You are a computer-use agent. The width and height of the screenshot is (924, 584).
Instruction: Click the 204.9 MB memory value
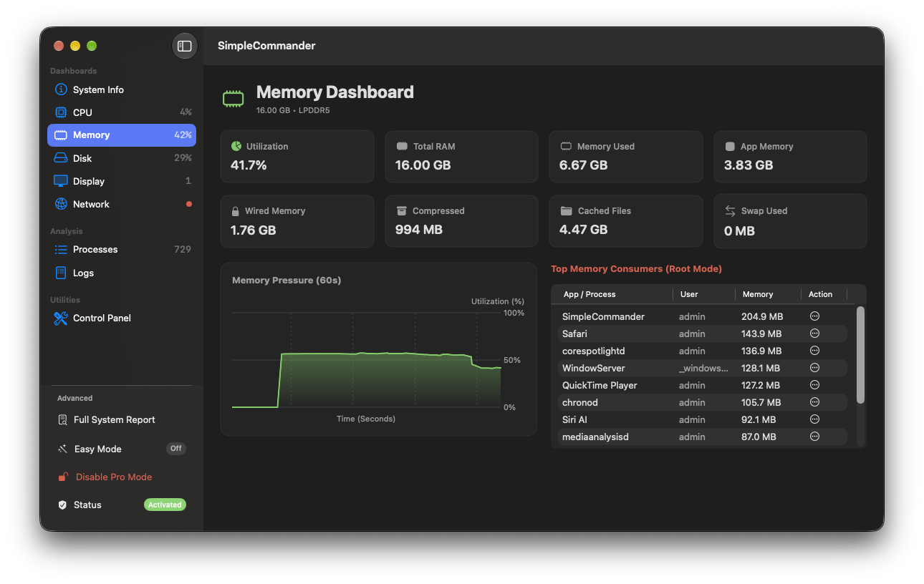click(x=762, y=316)
